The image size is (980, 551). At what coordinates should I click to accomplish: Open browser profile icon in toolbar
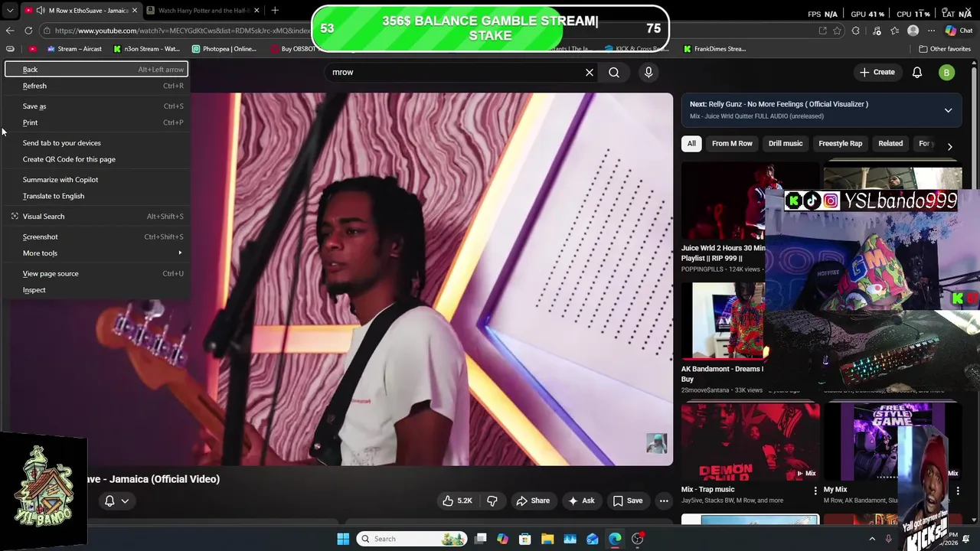tap(913, 31)
